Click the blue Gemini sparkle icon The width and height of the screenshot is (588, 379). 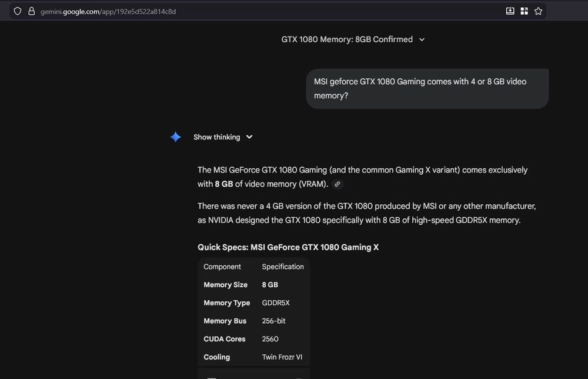pos(175,137)
